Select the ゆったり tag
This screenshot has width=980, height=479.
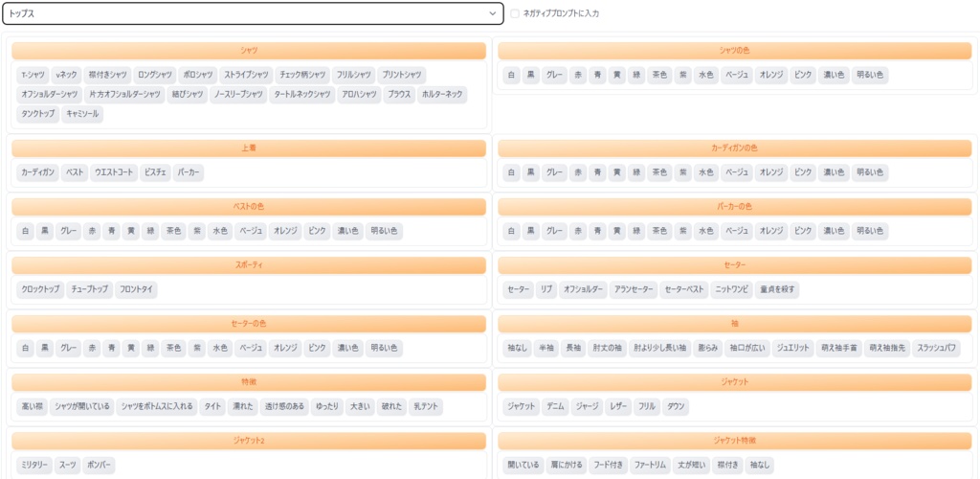pyautogui.click(x=327, y=406)
